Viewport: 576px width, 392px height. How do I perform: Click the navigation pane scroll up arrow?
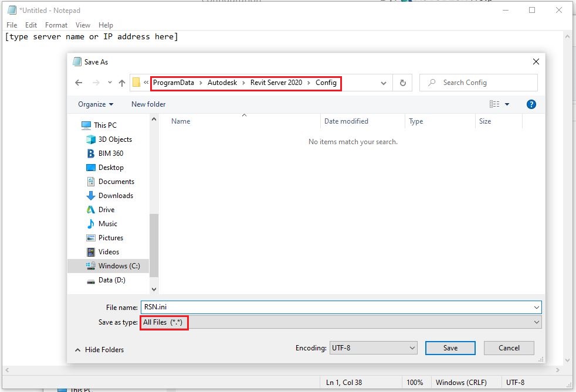(x=154, y=120)
